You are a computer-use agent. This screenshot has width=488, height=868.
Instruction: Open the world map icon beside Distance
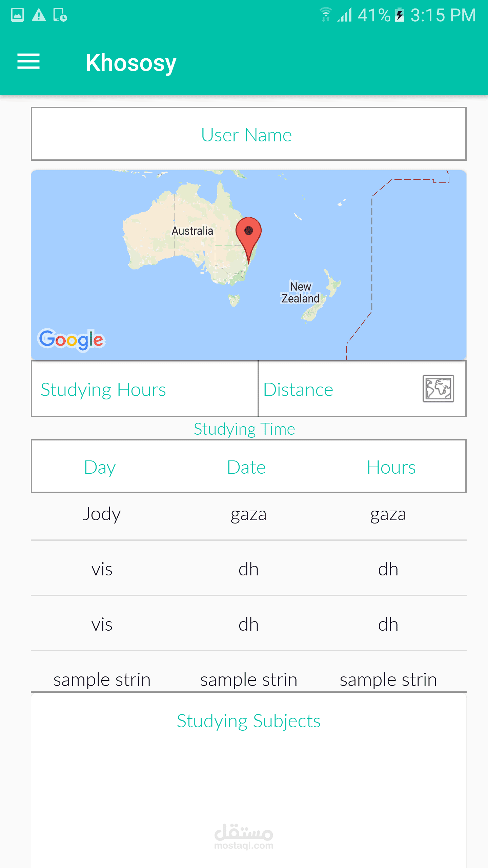click(x=438, y=389)
